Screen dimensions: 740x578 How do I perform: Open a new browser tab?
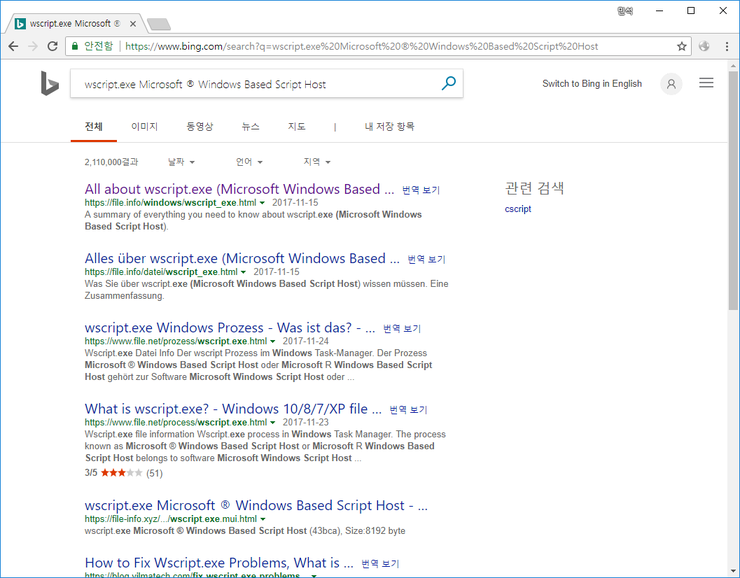tap(159, 24)
